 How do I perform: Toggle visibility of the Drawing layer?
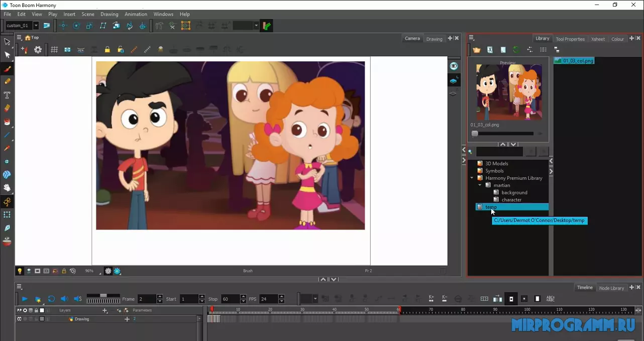point(20,319)
